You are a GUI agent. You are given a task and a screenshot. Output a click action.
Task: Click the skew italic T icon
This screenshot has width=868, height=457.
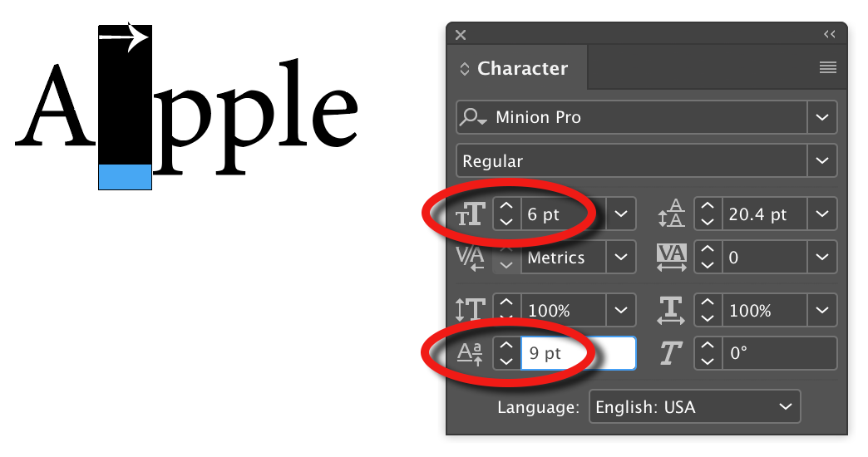pyautogui.click(x=671, y=354)
